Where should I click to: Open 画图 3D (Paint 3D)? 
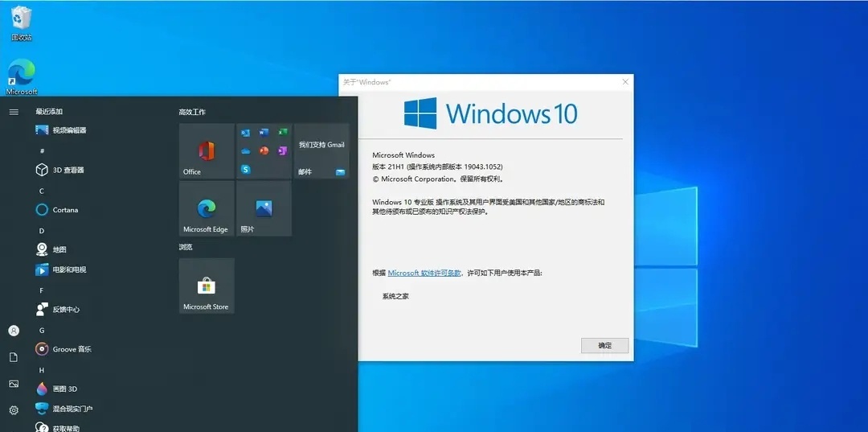tap(56, 389)
